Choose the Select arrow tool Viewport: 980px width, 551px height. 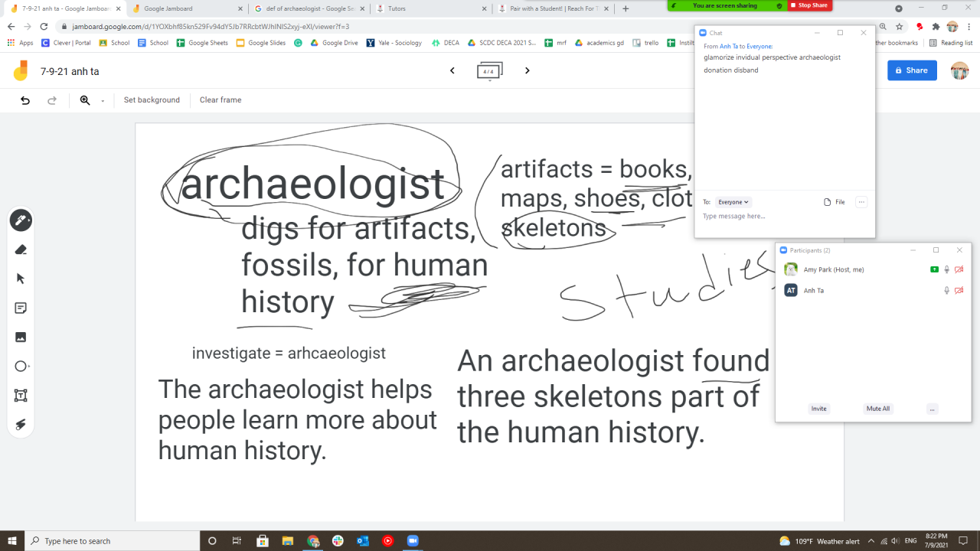coord(21,279)
